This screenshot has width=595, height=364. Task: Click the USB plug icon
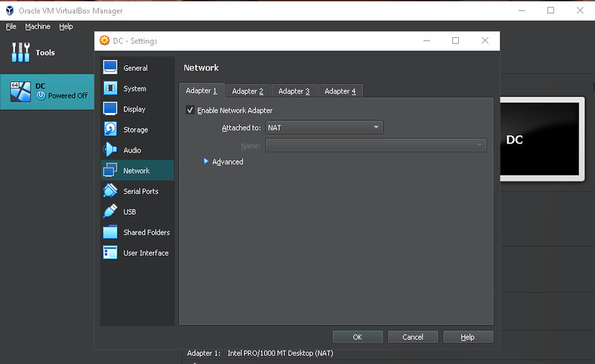(x=110, y=211)
